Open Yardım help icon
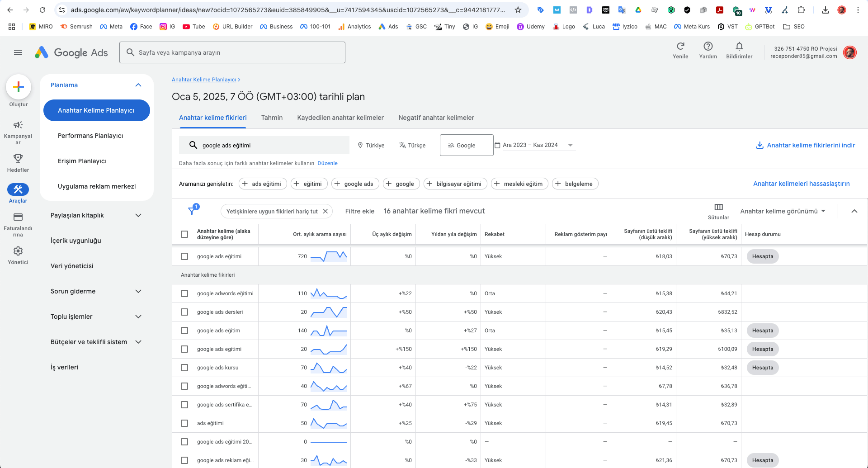This screenshot has height=468, width=868. pos(708,46)
